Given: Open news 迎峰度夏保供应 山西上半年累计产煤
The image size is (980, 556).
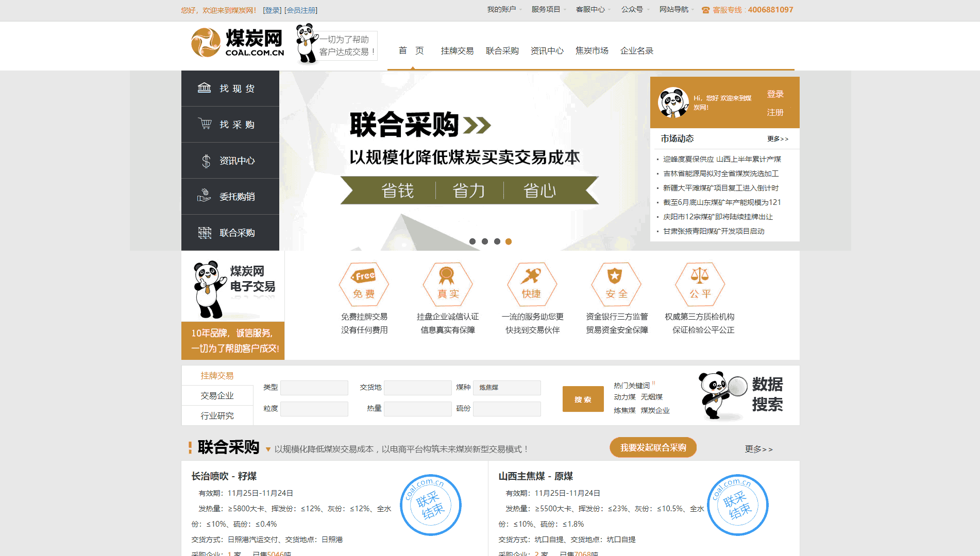Looking at the screenshot, I should [x=722, y=159].
